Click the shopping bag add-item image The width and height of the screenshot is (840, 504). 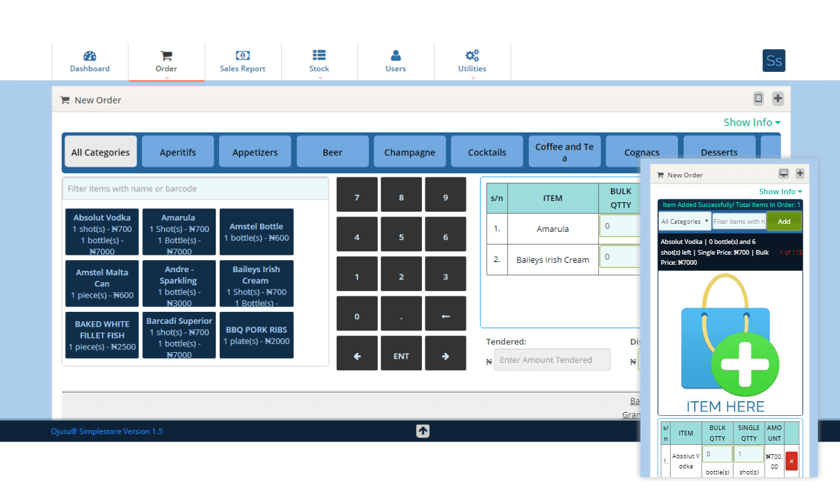click(730, 343)
